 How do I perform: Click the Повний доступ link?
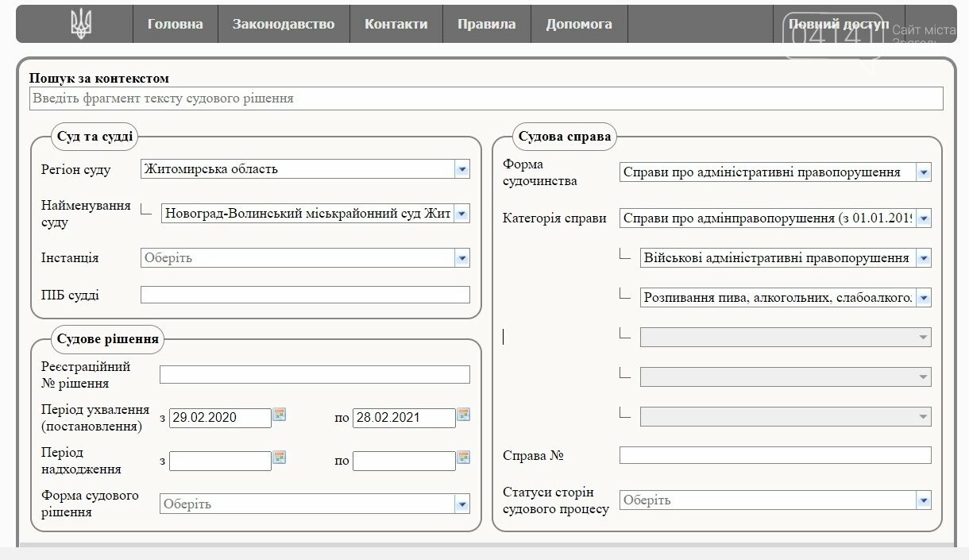click(x=839, y=24)
